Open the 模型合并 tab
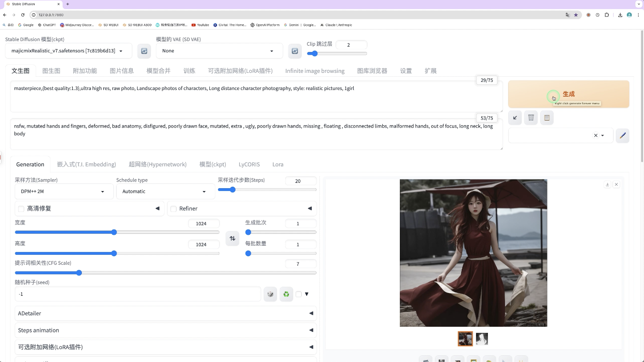Viewport: 644px width, 362px height. [x=159, y=70]
